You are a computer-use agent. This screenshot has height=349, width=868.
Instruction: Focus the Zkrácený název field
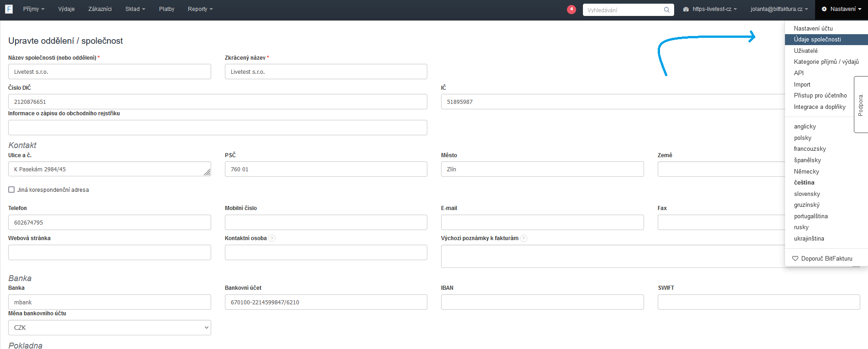(326, 72)
